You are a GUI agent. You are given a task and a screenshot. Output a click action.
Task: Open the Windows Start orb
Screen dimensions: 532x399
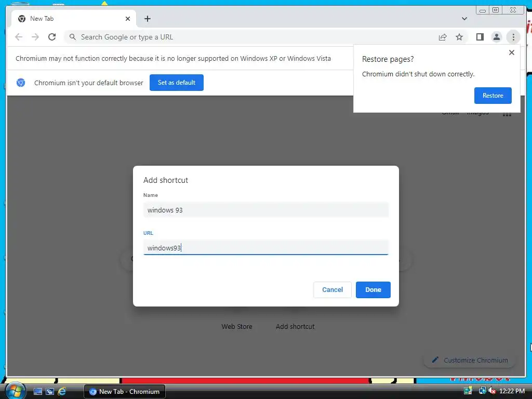click(x=15, y=391)
